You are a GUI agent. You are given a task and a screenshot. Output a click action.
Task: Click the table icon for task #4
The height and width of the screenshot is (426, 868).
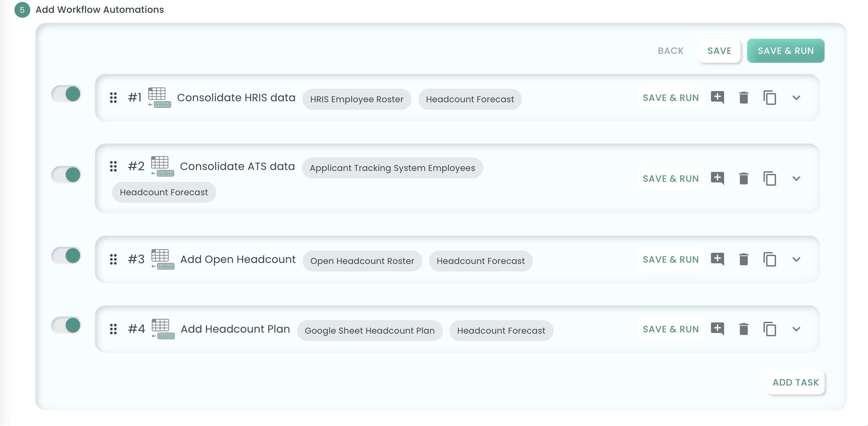point(163,329)
